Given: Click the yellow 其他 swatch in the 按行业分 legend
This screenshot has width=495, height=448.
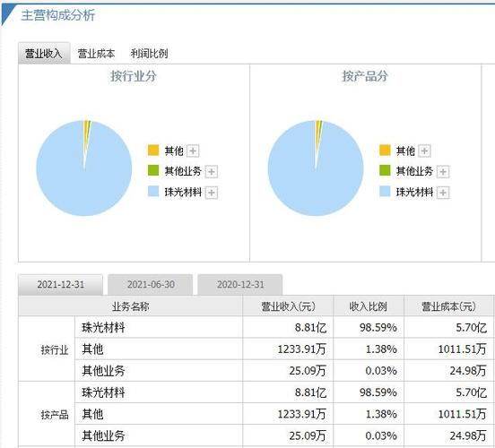Looking at the screenshot, I should (153, 151).
